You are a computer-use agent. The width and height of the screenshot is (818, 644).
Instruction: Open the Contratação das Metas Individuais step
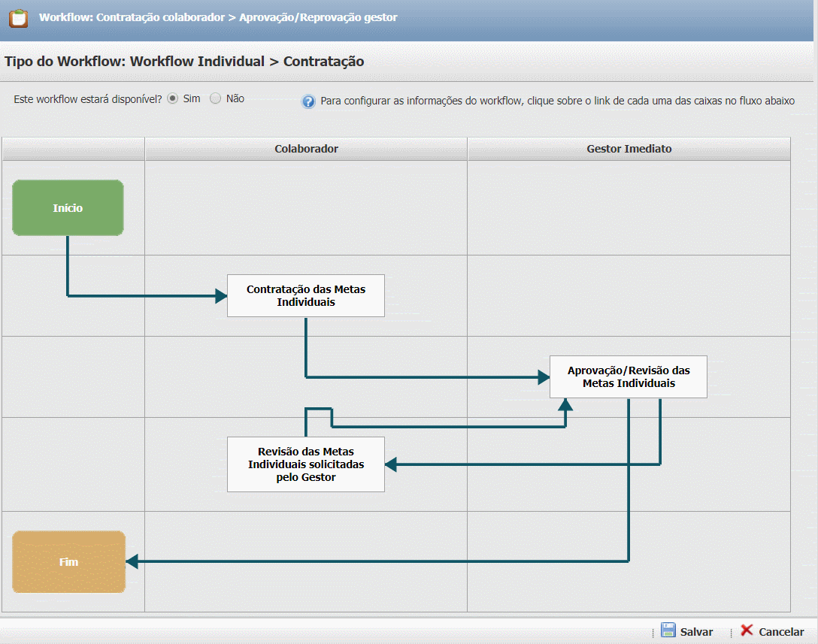coord(305,295)
